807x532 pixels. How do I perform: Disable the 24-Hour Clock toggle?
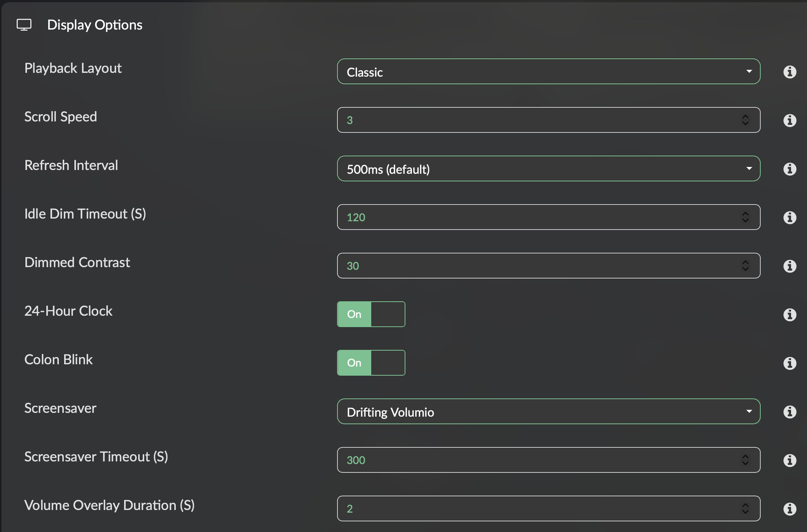point(371,314)
